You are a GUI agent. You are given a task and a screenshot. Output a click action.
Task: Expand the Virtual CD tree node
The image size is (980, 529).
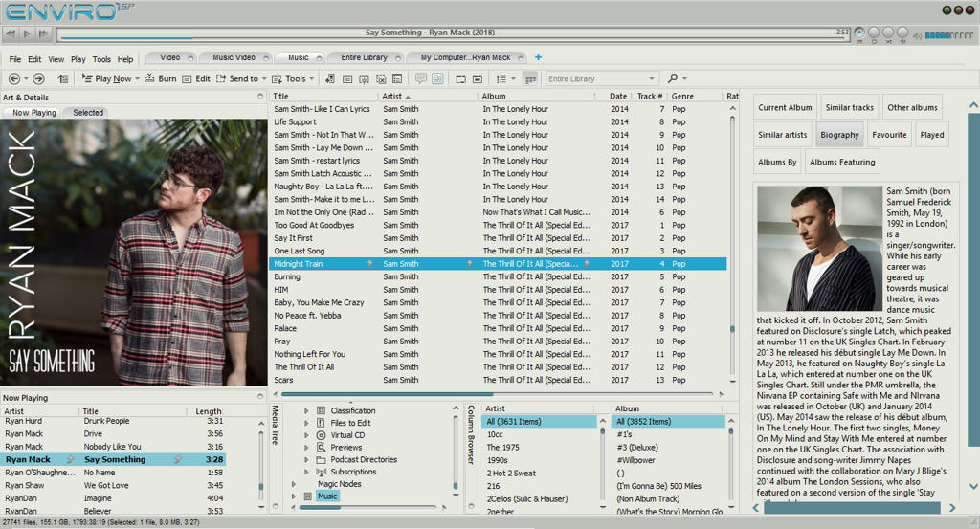[x=306, y=435]
